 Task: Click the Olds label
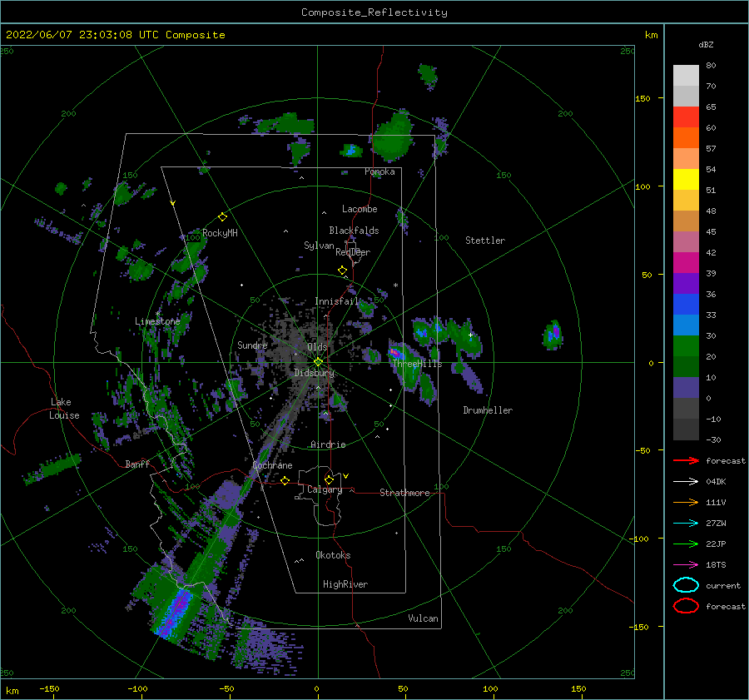click(x=317, y=347)
